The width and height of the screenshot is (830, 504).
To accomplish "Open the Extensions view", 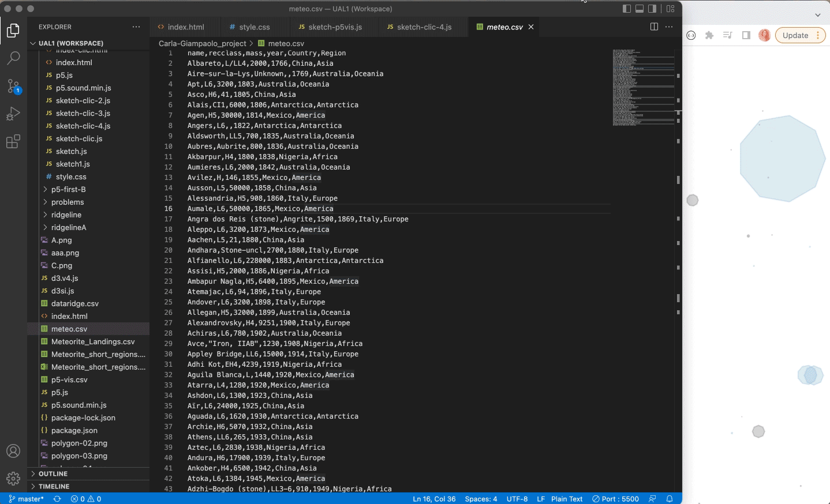I will 13,141.
